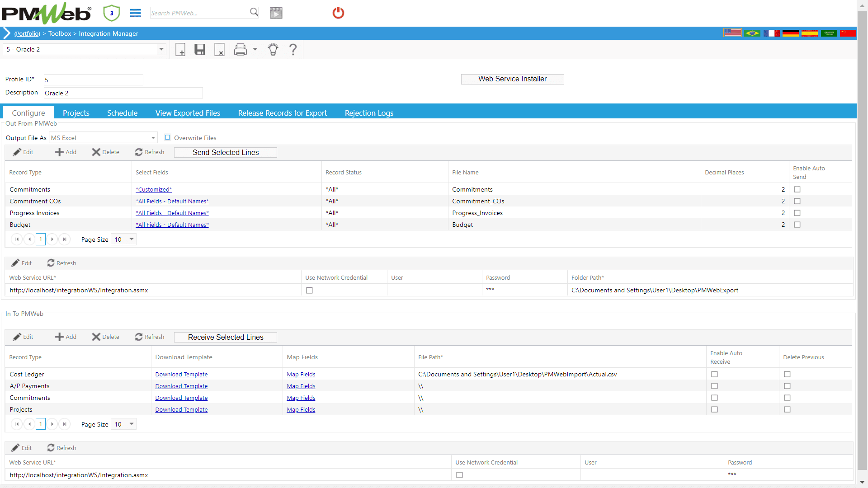Switch to the Configure tab
Image resolution: width=868 pixels, height=488 pixels.
(28, 113)
